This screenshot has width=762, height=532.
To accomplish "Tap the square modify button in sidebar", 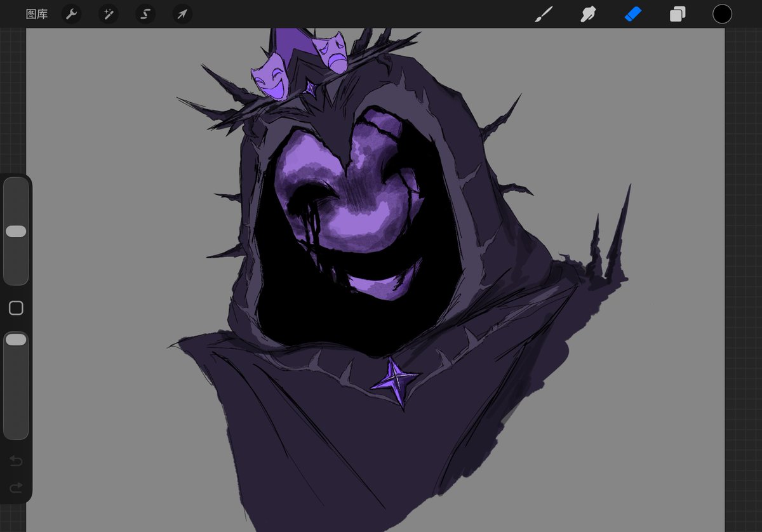I will pyautogui.click(x=16, y=309).
